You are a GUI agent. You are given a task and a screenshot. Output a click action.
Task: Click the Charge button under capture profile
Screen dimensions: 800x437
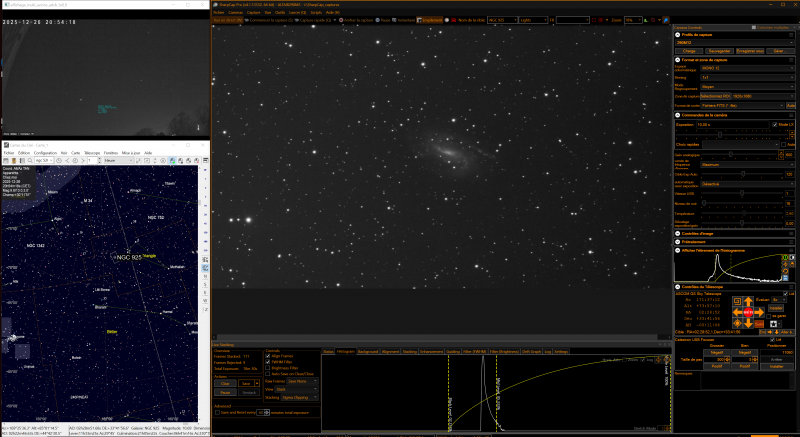[689, 52]
